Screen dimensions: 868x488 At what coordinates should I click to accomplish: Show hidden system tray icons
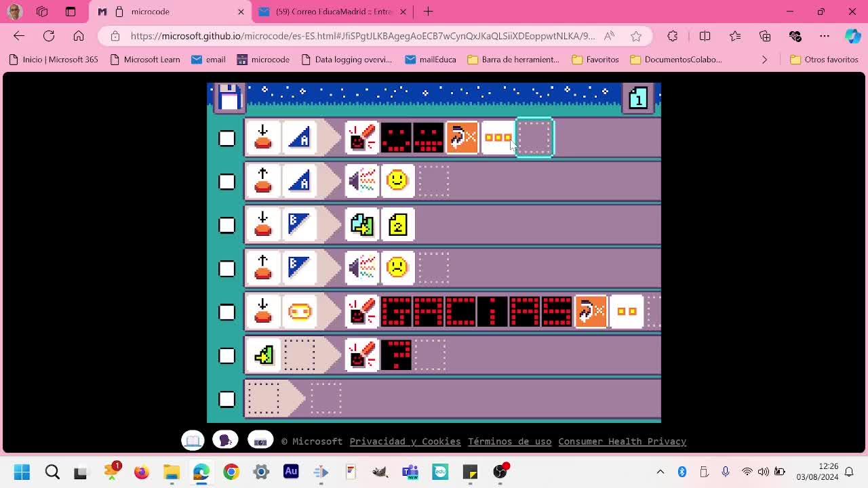660,472
